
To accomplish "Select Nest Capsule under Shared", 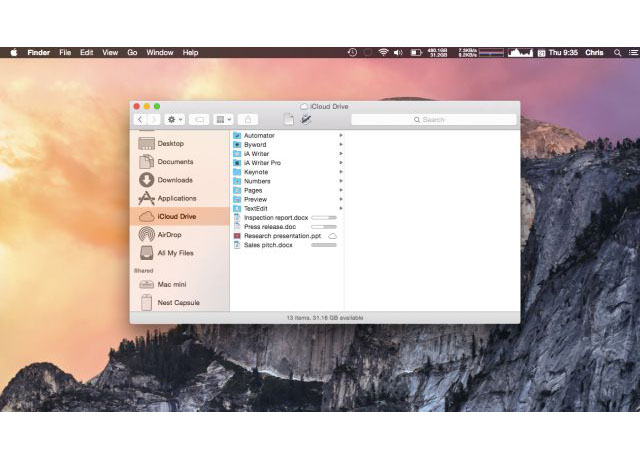I will coord(180,302).
